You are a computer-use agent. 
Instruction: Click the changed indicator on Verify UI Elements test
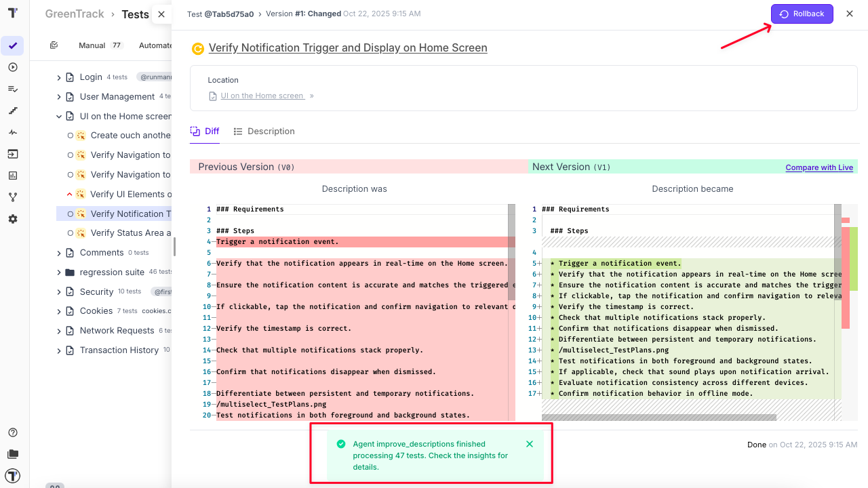click(68, 194)
